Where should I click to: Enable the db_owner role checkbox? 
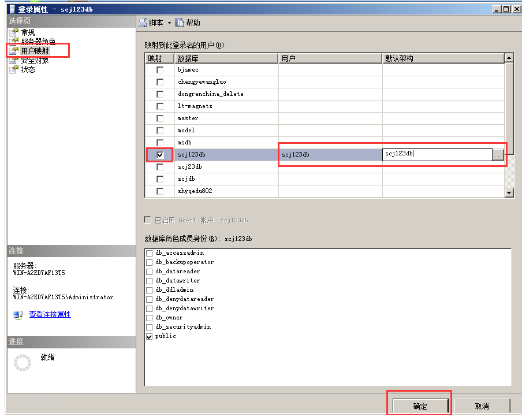[150, 318]
